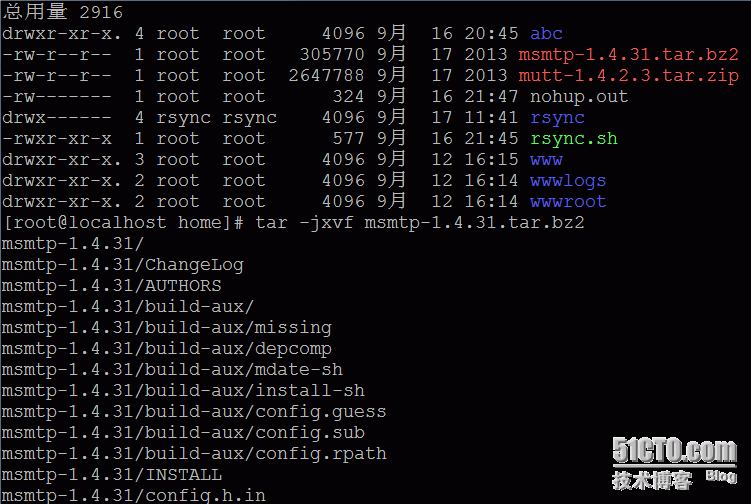Screen dimensions: 751x504
Task: Select the build-aux/mdate-sh line
Action: pos(172,370)
